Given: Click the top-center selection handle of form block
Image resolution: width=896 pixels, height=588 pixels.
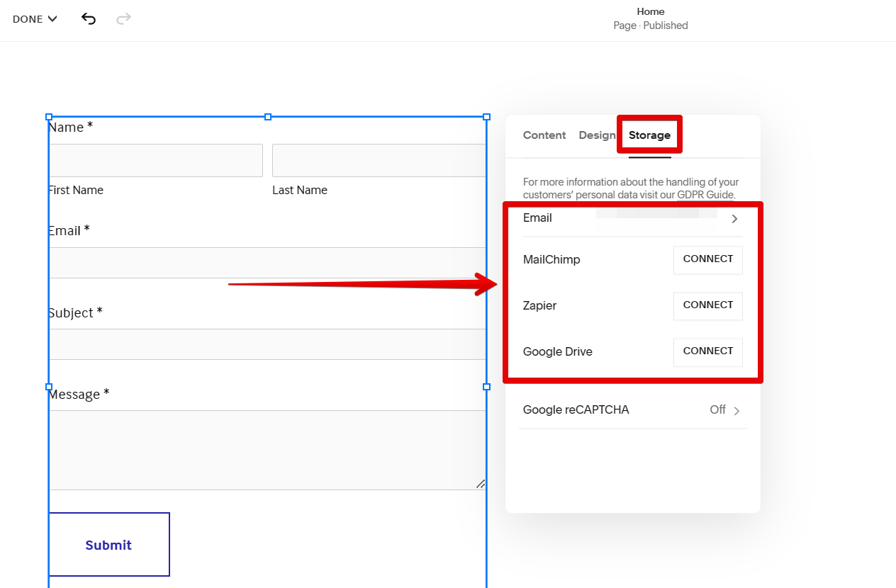Looking at the screenshot, I should [268, 117].
